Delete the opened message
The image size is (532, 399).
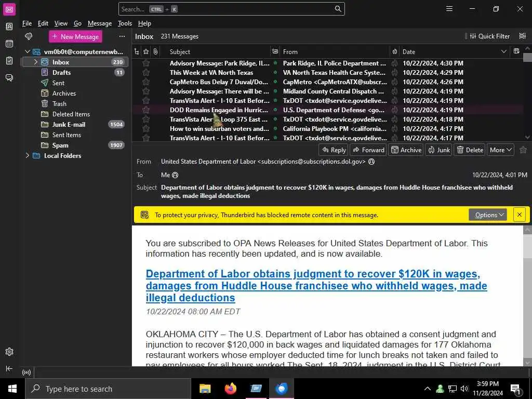(470, 150)
